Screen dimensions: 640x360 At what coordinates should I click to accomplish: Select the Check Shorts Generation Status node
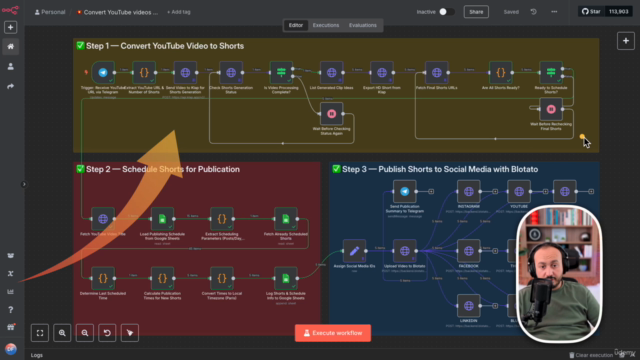pos(231,73)
